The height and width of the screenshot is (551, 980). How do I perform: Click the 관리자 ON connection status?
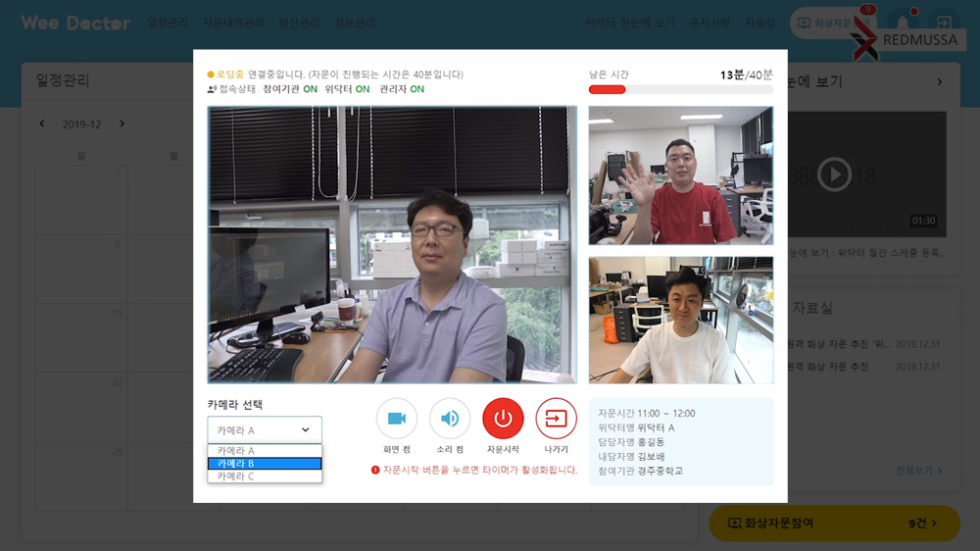(402, 89)
